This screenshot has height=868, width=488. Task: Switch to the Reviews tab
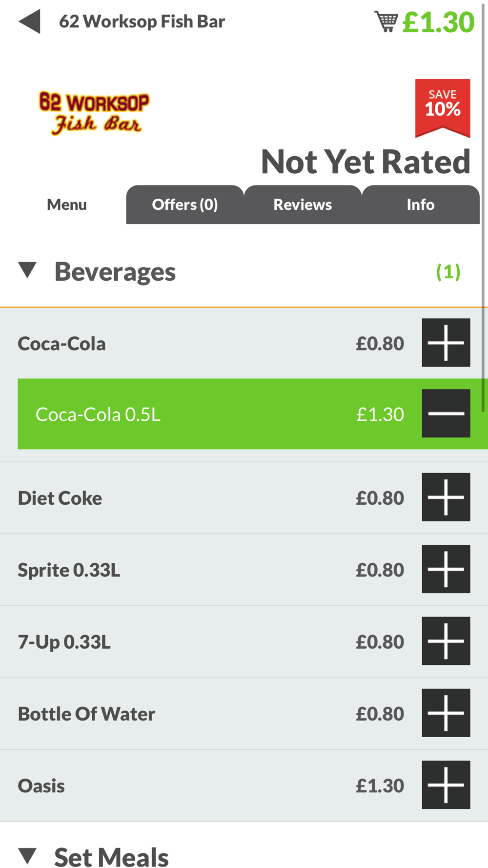[303, 205]
